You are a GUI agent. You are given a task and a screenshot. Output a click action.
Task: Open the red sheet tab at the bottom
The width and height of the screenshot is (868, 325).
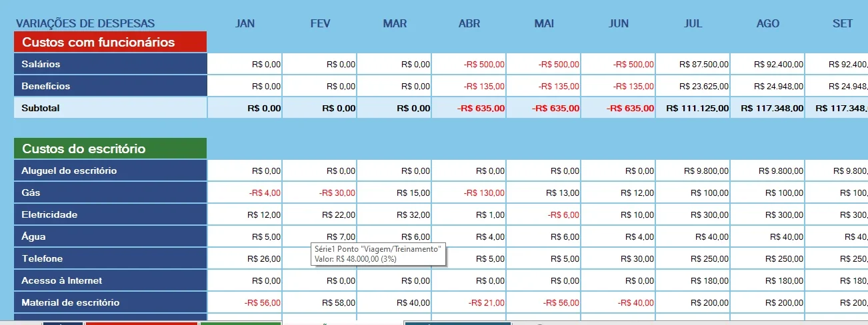click(141, 323)
